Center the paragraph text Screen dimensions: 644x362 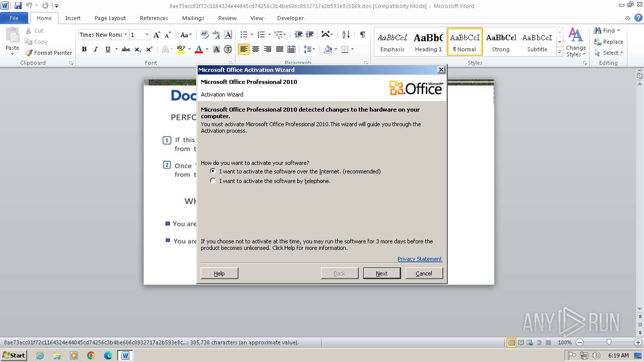256,49
